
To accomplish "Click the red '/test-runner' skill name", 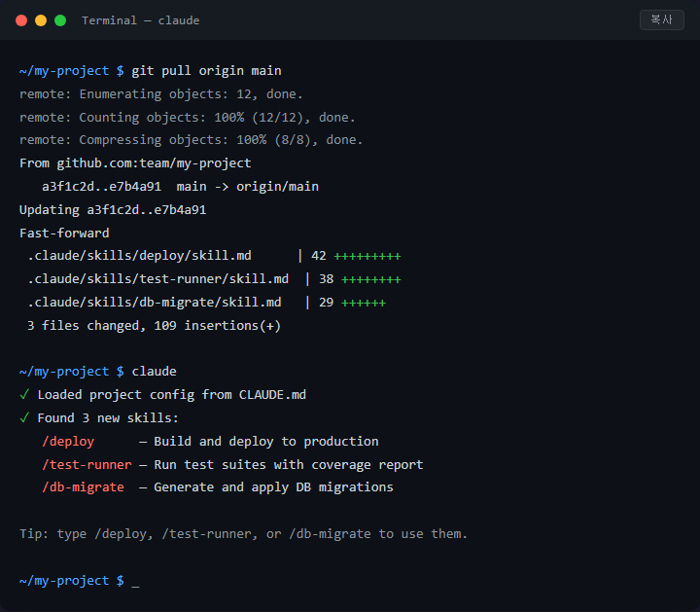I will (x=87, y=464).
